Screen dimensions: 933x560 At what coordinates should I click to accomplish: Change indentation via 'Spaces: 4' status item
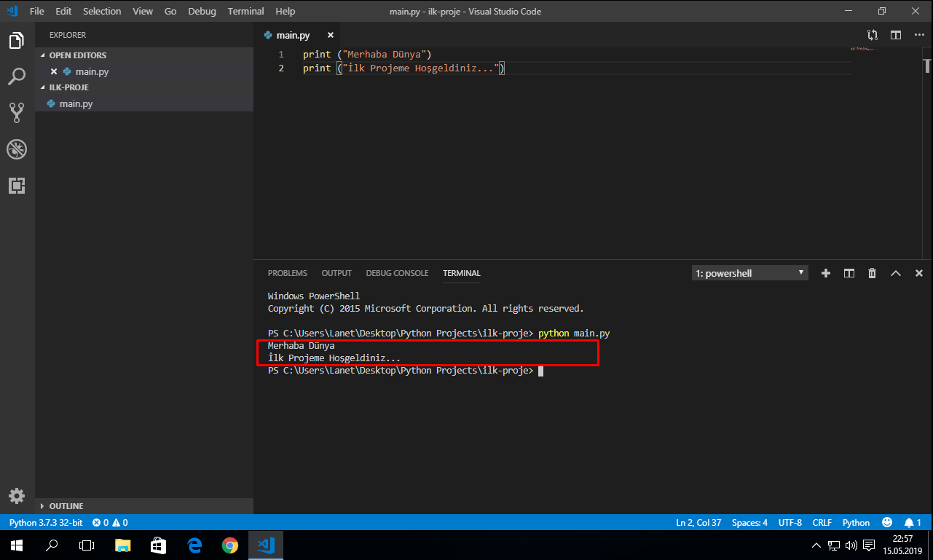(x=749, y=522)
